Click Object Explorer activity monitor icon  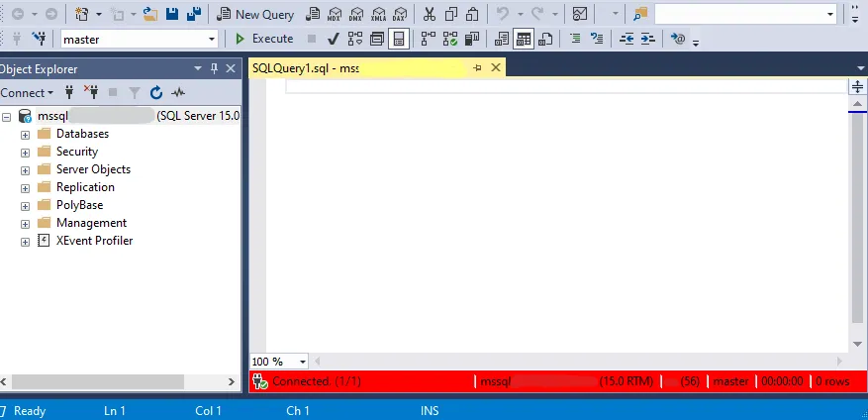click(178, 92)
